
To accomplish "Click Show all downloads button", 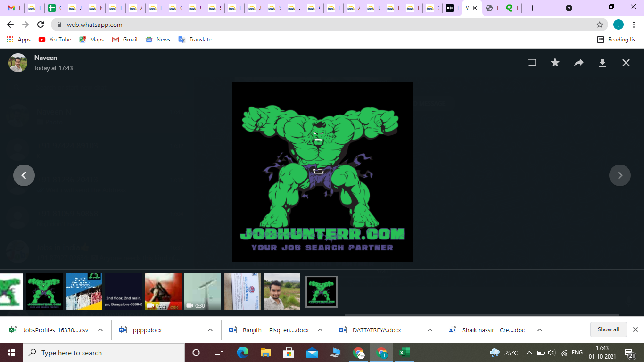I will (608, 329).
